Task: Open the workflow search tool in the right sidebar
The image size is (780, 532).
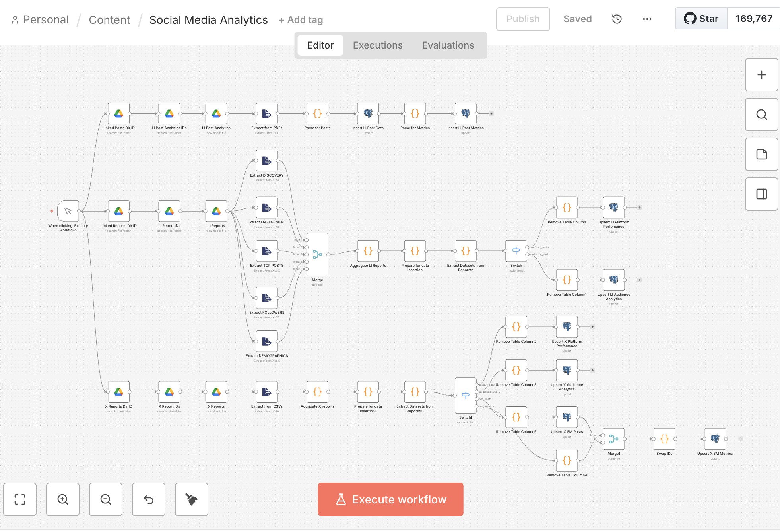Action: pyautogui.click(x=761, y=115)
